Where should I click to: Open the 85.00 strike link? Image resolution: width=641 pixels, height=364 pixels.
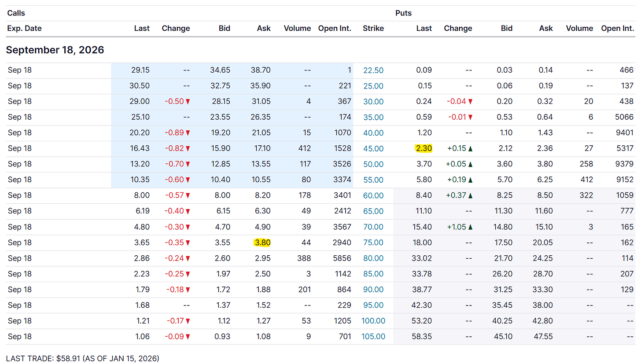(x=373, y=274)
